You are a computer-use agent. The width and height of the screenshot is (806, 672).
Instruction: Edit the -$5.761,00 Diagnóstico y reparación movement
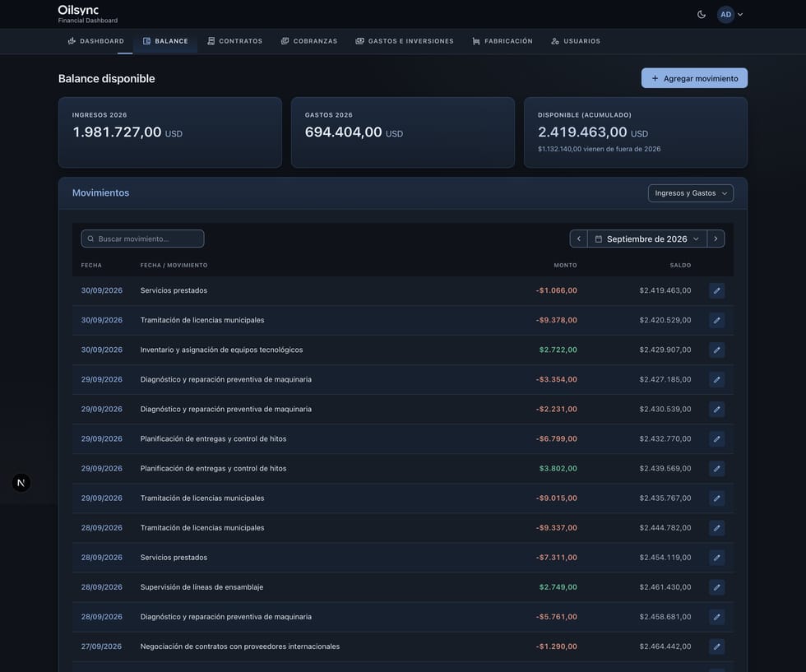(x=716, y=617)
